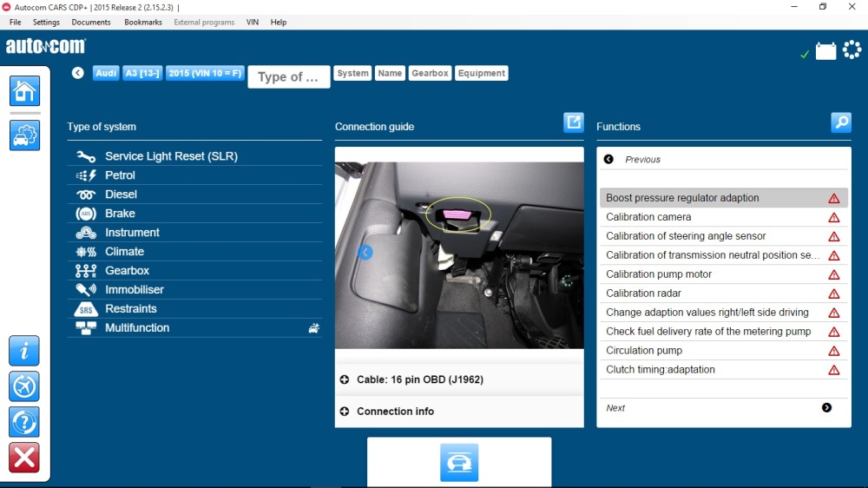Viewport: 868px width, 488px height.
Task: Switch to the Equipment step
Action: [x=482, y=73]
